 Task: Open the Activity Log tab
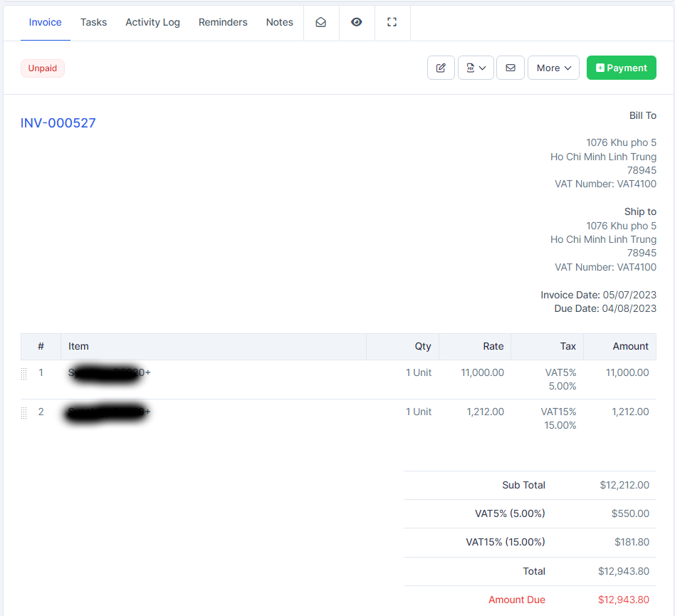point(152,23)
